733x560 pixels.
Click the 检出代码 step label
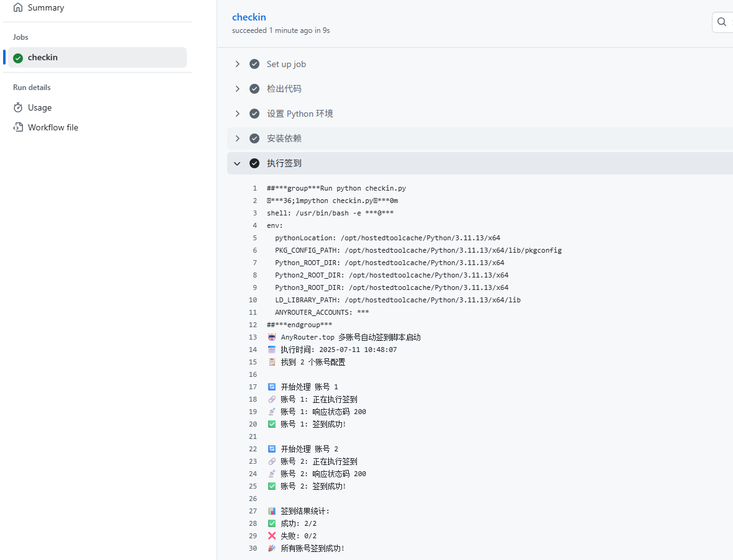coord(284,89)
